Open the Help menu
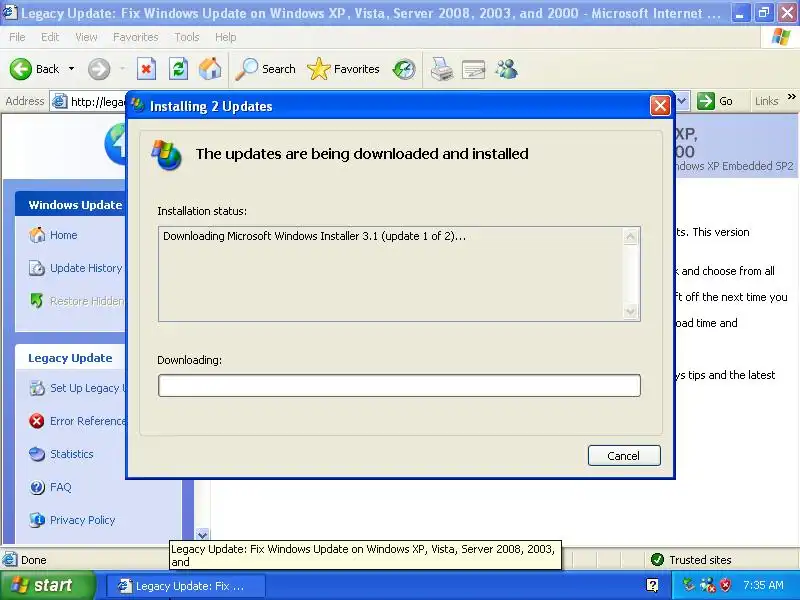This screenshot has height=600, width=800. coord(226,37)
